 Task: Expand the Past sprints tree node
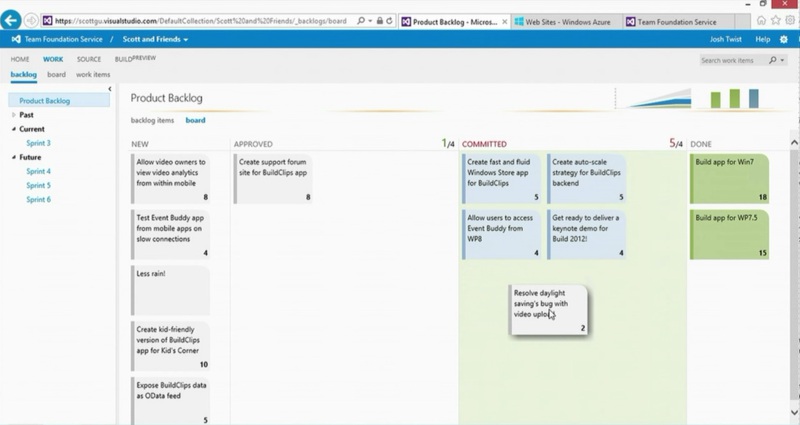14,115
